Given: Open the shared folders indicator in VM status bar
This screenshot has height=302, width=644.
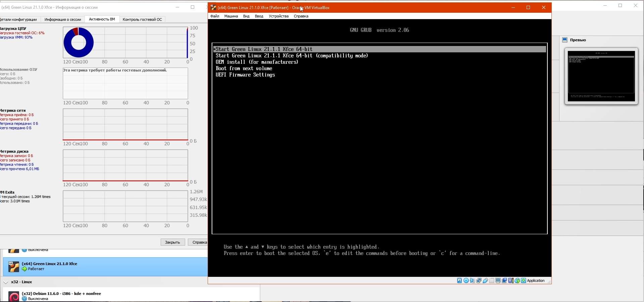Looking at the screenshot, I should [492, 281].
